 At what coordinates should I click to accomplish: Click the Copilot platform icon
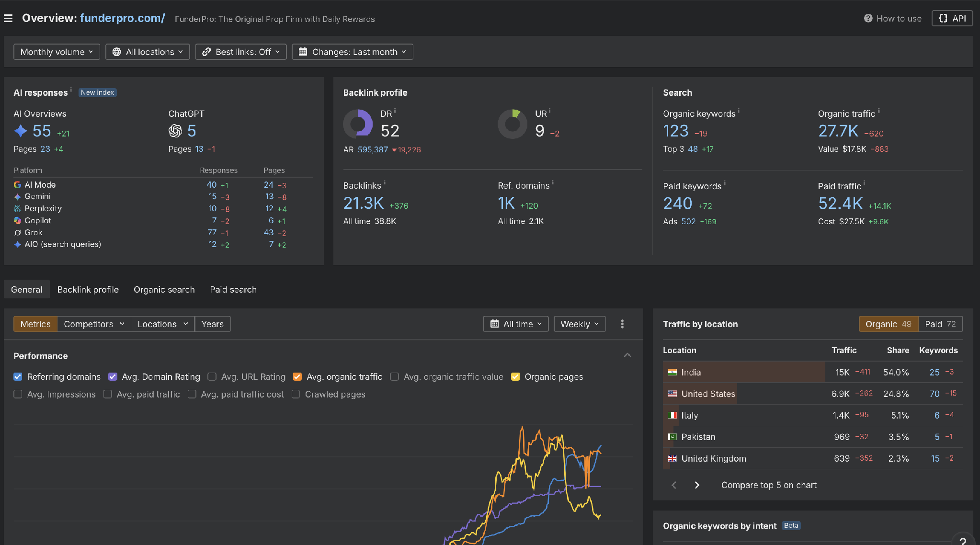[x=18, y=221]
